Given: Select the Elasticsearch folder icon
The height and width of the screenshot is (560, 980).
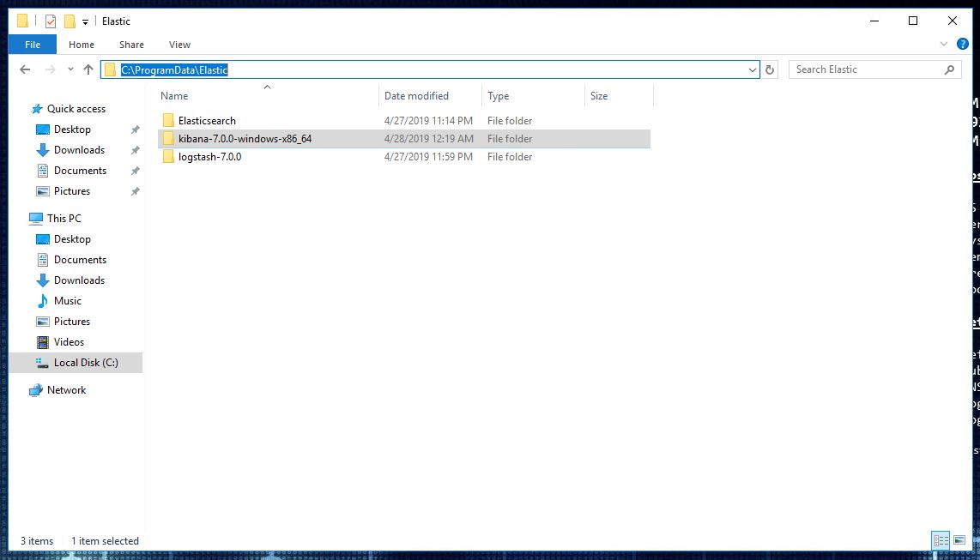Looking at the screenshot, I should tap(168, 121).
